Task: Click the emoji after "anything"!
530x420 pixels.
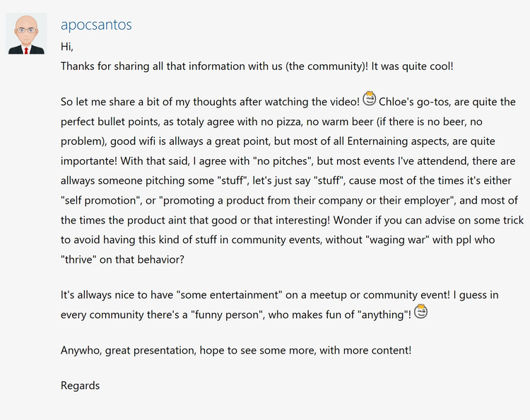Action: (x=421, y=311)
